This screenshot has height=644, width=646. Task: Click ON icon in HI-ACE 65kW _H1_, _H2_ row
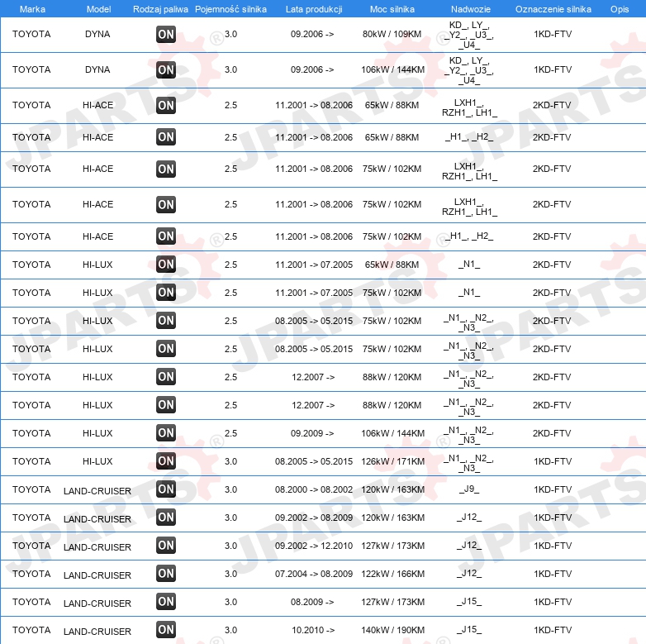pyautogui.click(x=166, y=137)
